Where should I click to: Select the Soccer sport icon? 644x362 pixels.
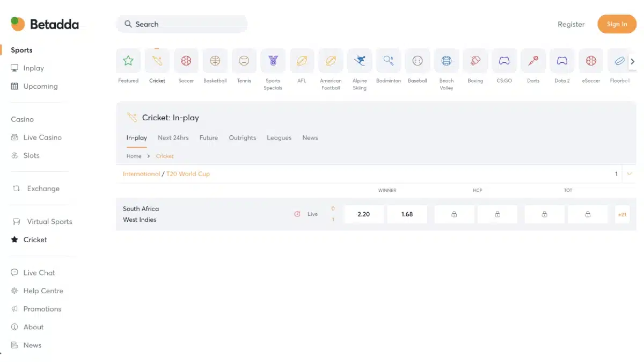coord(186,61)
